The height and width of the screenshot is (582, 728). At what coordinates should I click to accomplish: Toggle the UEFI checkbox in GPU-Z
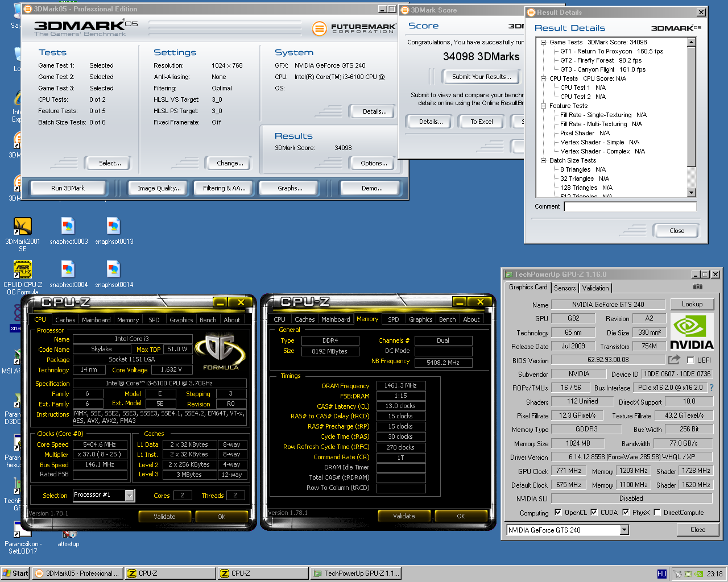690,360
